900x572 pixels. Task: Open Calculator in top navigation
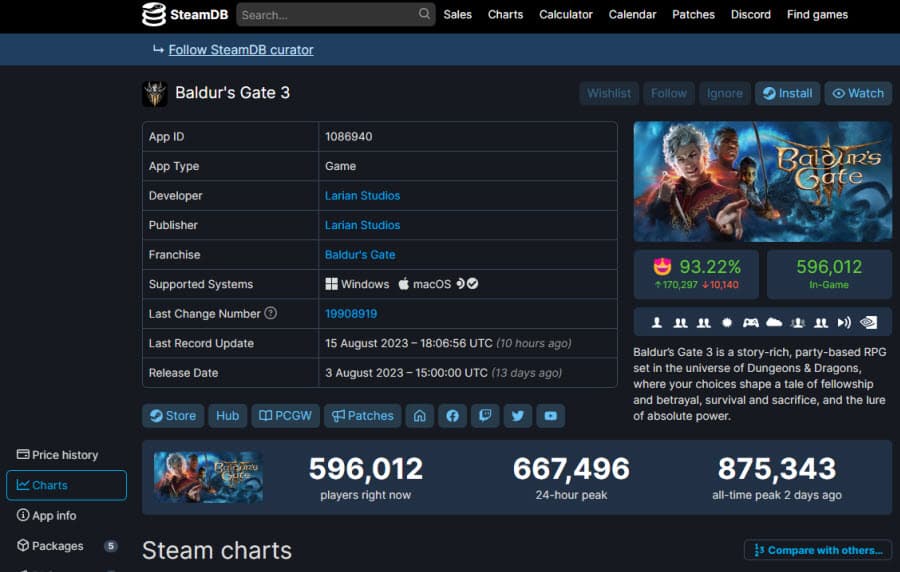click(565, 14)
